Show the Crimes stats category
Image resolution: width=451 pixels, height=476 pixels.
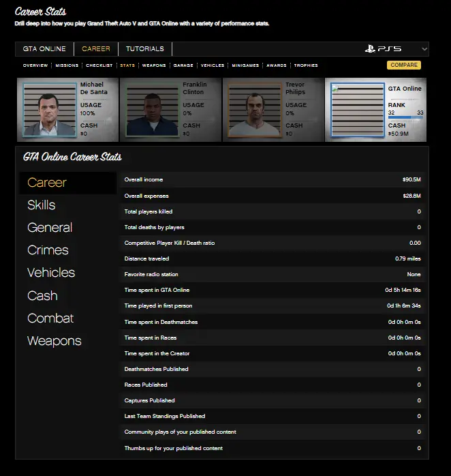pos(48,250)
